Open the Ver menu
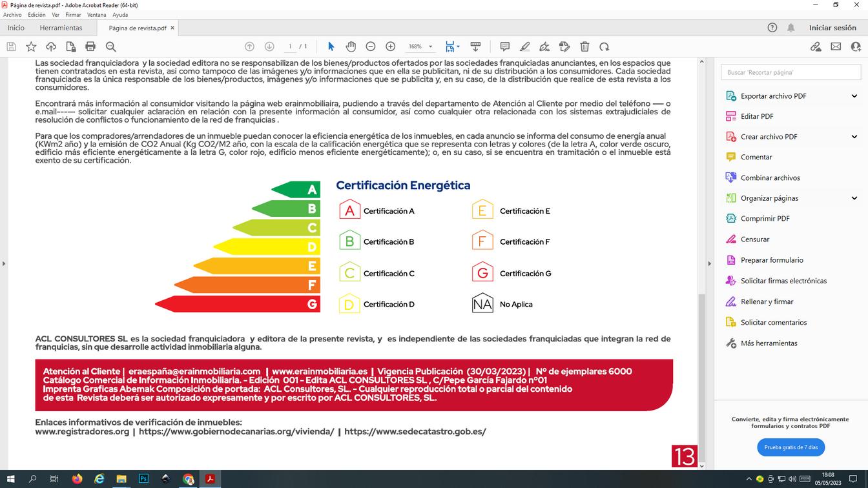Image resolution: width=868 pixels, height=488 pixels. tap(56, 15)
